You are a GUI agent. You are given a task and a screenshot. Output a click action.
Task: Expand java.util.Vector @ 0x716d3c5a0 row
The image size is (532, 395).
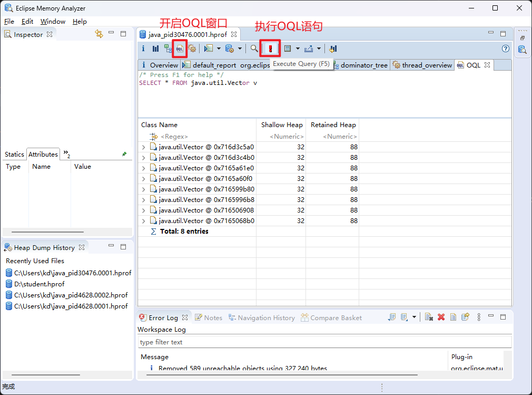click(x=143, y=147)
